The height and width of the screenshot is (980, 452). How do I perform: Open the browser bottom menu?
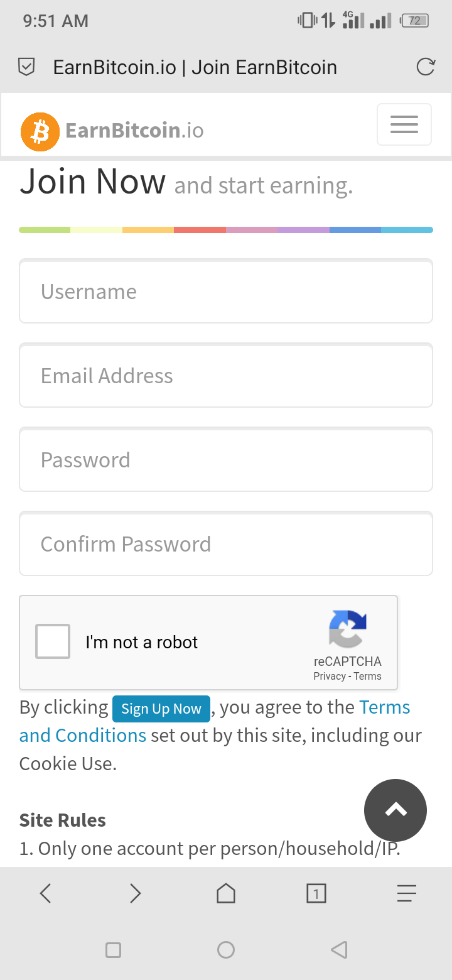coord(406,893)
